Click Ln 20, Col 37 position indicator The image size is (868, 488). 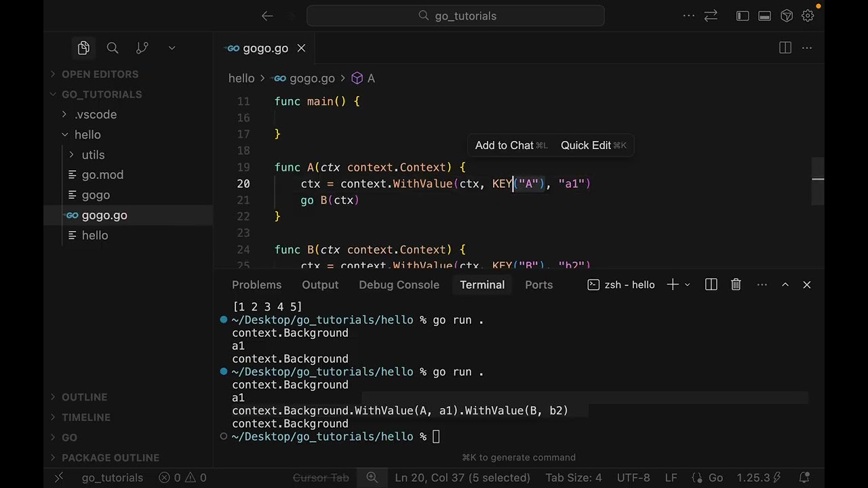click(x=462, y=478)
